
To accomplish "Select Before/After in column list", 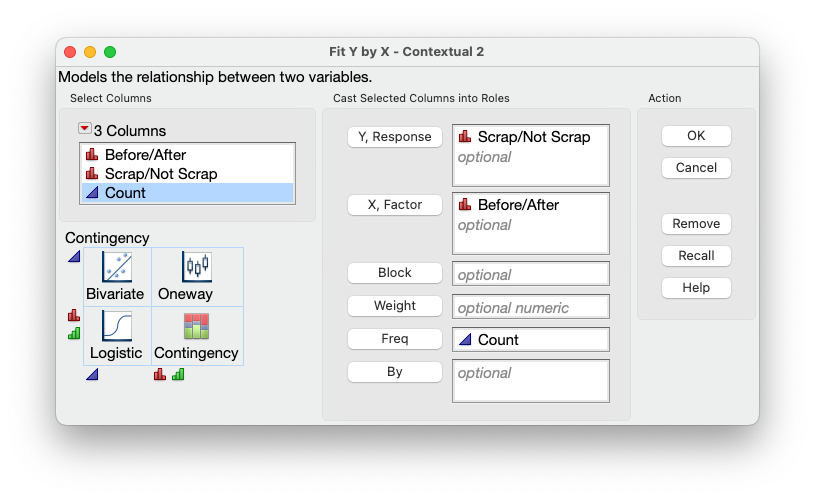I will coord(145,155).
